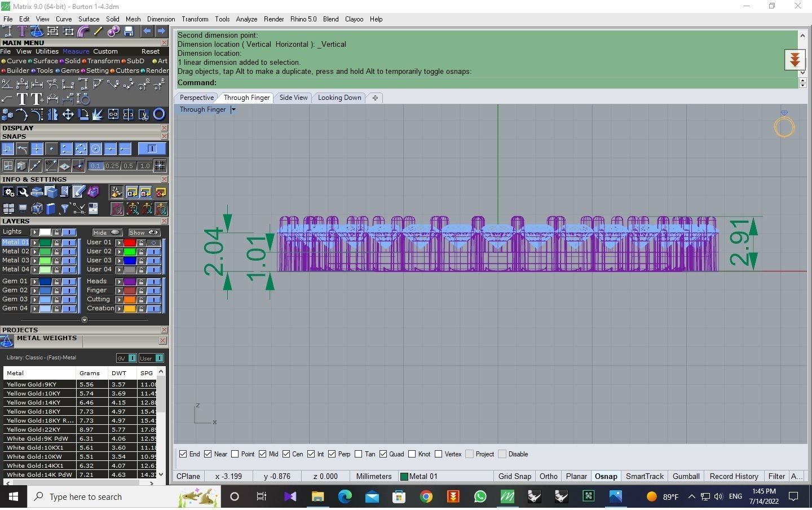Switch to the Side View tab

(294, 98)
